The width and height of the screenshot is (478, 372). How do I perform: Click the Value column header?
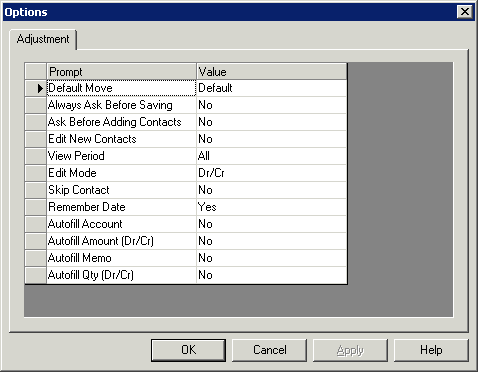pos(272,71)
